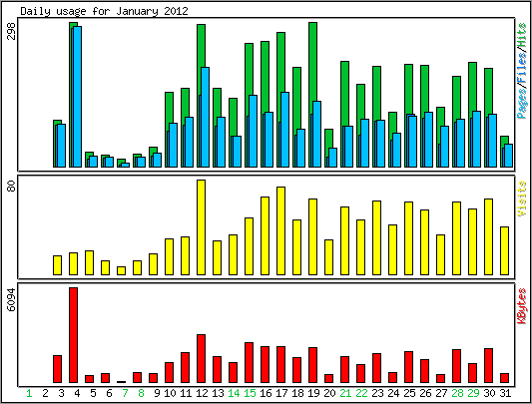Click the 6094 value on the KBytes axis
Screen dimensions: 532x404
11,300
